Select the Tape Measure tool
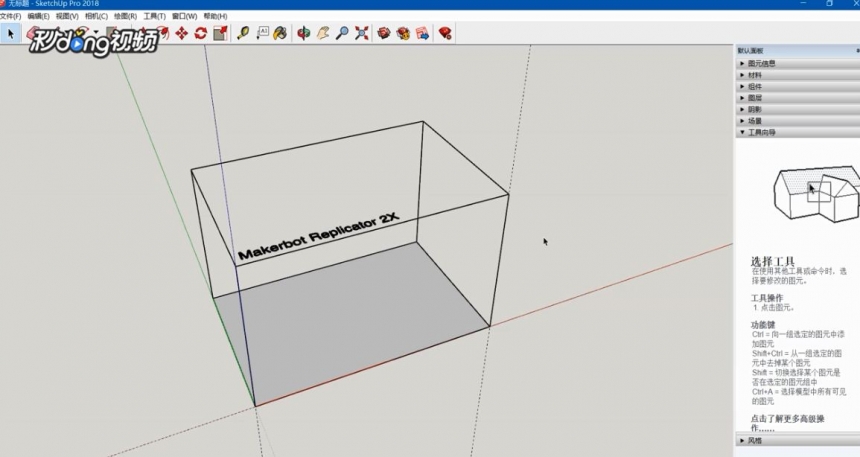This screenshot has height=457, width=860. pyautogui.click(x=243, y=33)
